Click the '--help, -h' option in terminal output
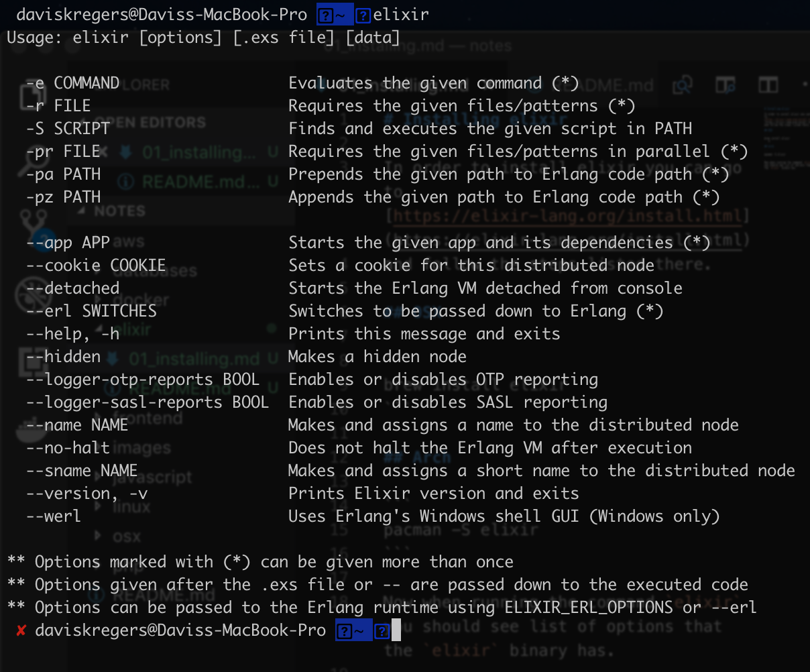The height and width of the screenshot is (672, 810). [72, 334]
